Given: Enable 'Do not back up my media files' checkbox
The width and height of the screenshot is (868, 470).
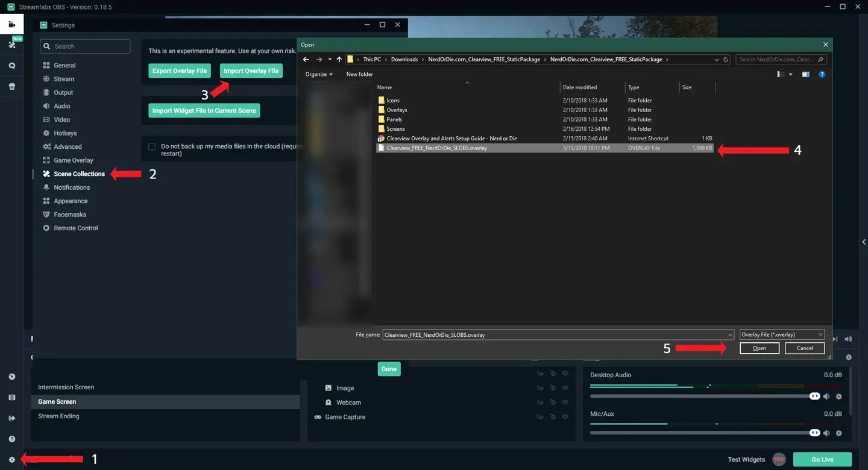Looking at the screenshot, I should click(x=152, y=146).
